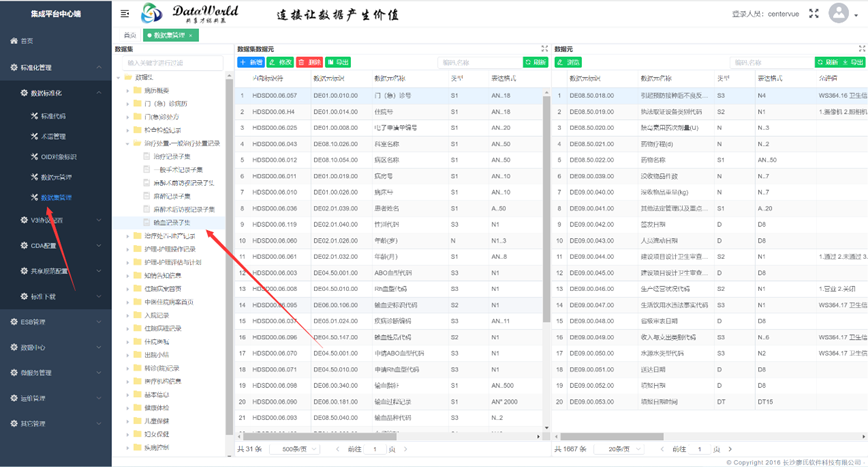Maximize the 数据集数据元 panel with its expand icon
The height and width of the screenshot is (467, 868).
pos(545,49)
